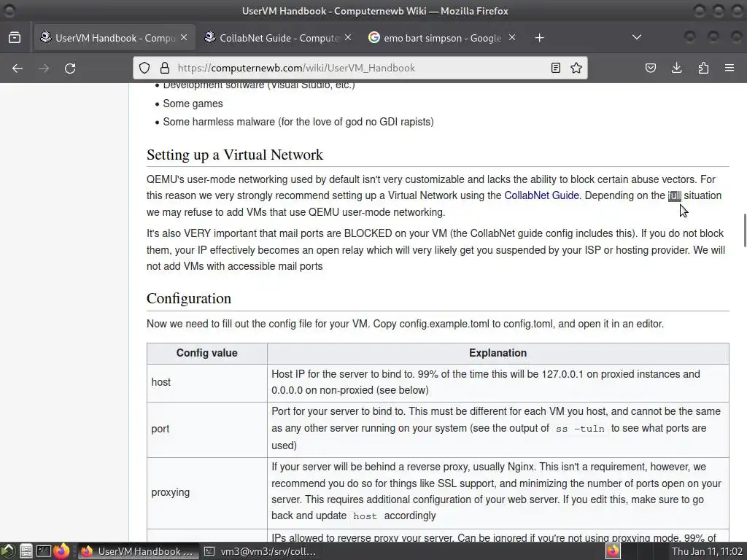The image size is (747, 560).
Task: View site security padlock info
Action: click(x=165, y=68)
